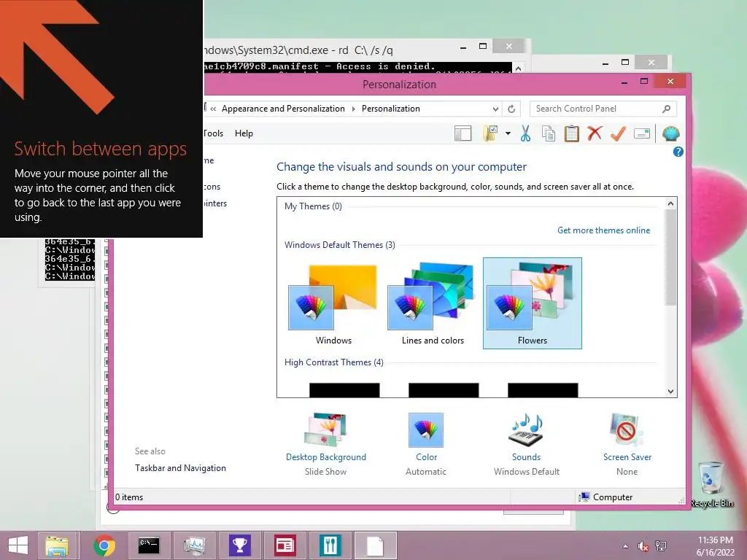Click the search magnifier icon
747x560 pixels.
[667, 109]
